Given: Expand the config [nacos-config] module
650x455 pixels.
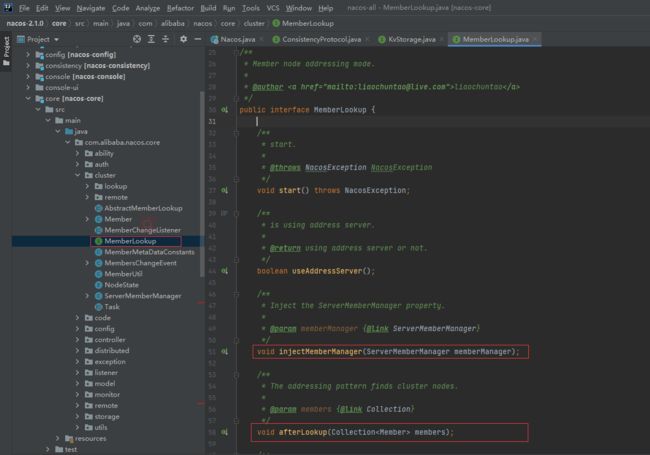Looking at the screenshot, I should [x=28, y=54].
